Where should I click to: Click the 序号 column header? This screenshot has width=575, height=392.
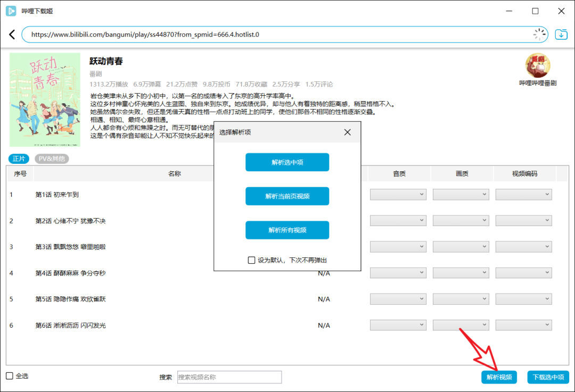[x=20, y=173]
